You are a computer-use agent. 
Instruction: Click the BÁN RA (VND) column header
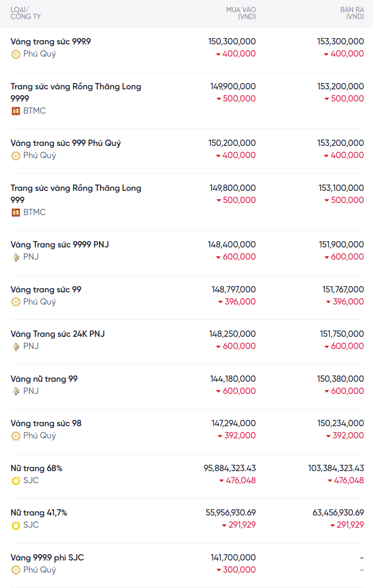(352, 13)
